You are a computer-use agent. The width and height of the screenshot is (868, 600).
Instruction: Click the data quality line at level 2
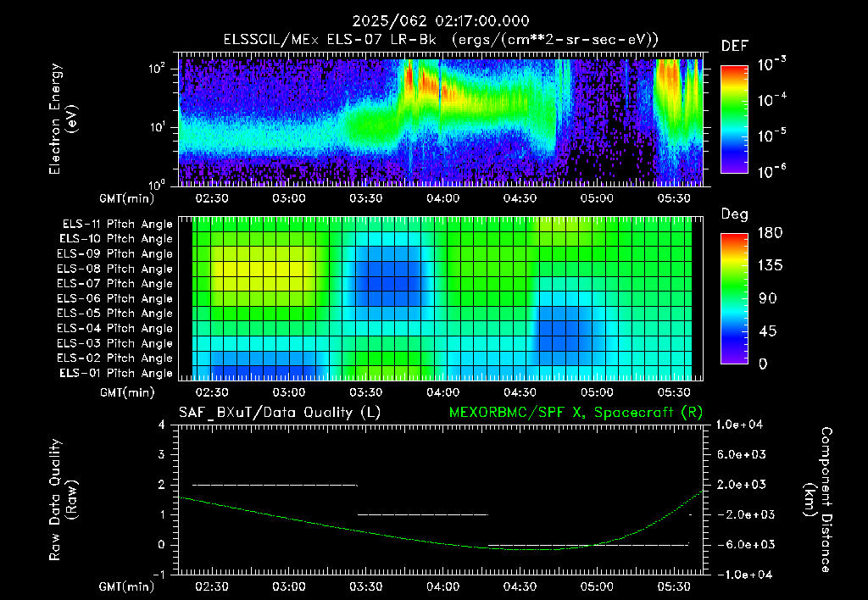[x=275, y=486]
